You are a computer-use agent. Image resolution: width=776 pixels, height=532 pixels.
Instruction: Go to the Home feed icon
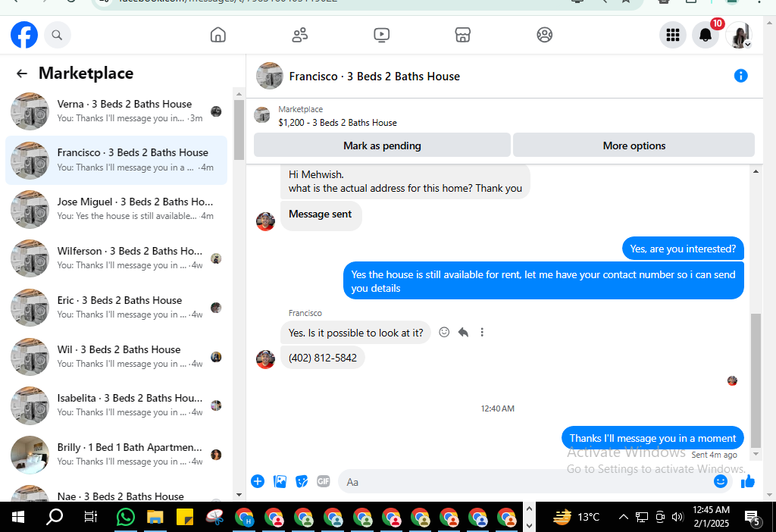pyautogui.click(x=217, y=35)
